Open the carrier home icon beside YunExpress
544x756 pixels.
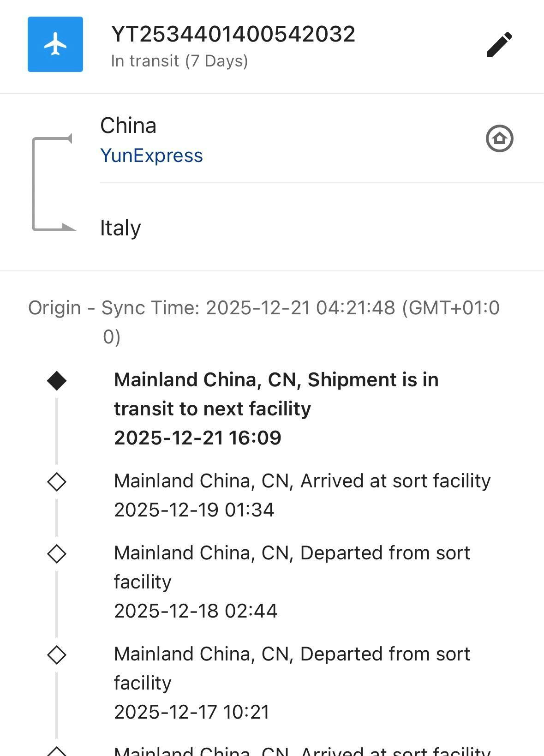pyautogui.click(x=499, y=138)
